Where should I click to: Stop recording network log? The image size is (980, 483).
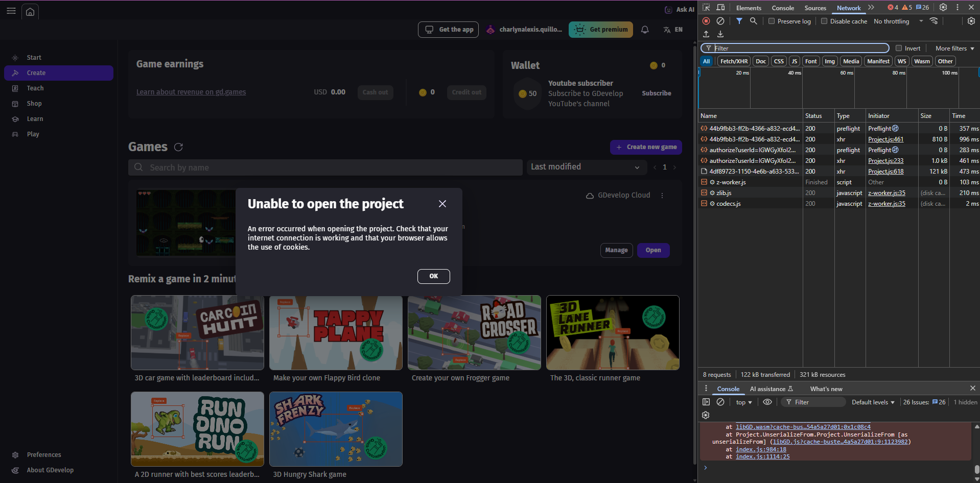706,21
